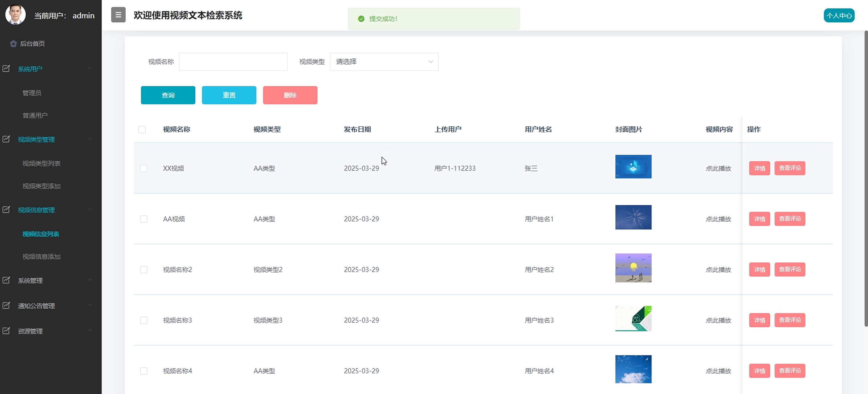868x394 pixels.
Task: Click the admin avatar picture
Action: [15, 14]
